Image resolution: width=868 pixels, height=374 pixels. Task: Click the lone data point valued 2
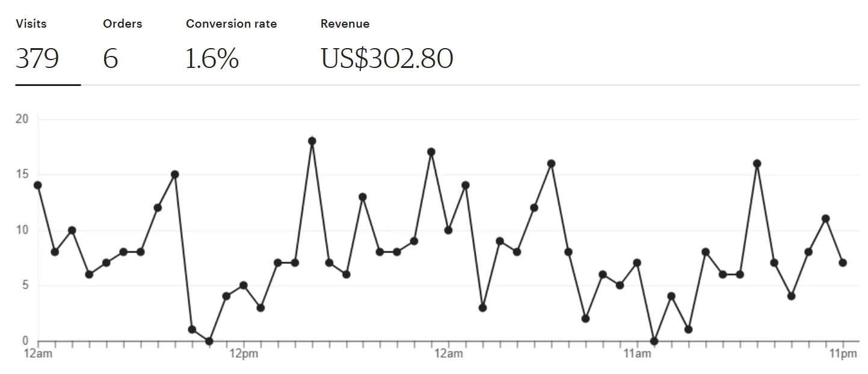click(585, 319)
